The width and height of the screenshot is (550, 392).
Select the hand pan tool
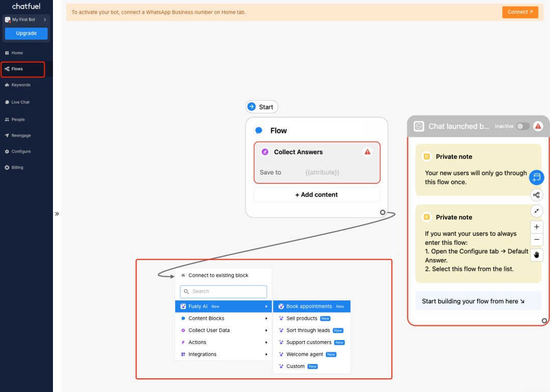[537, 255]
